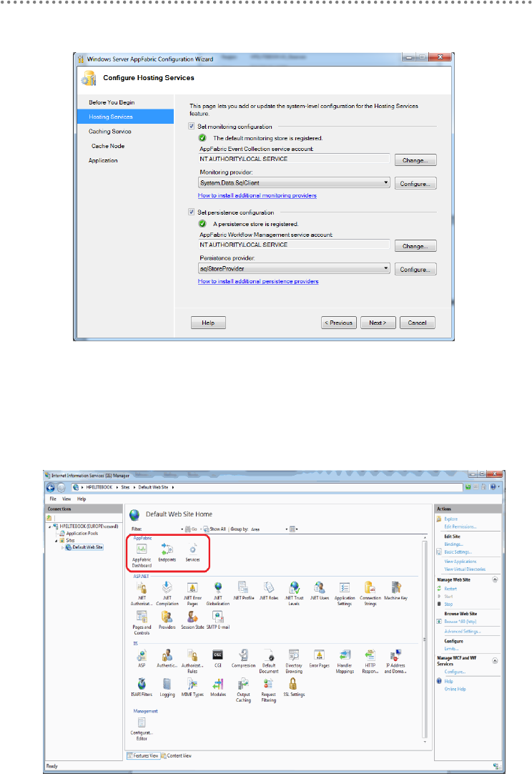
Task: Click the IIS Manager back navigation button
Action: coord(51,488)
